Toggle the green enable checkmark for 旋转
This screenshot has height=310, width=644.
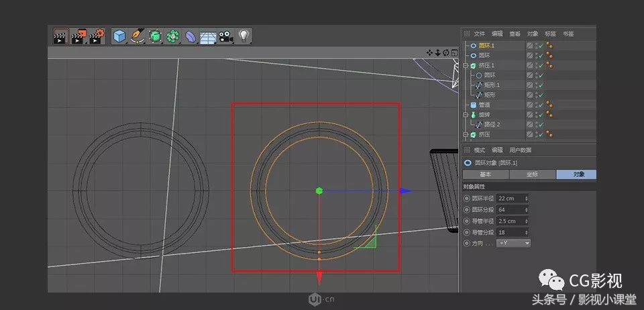(x=541, y=115)
